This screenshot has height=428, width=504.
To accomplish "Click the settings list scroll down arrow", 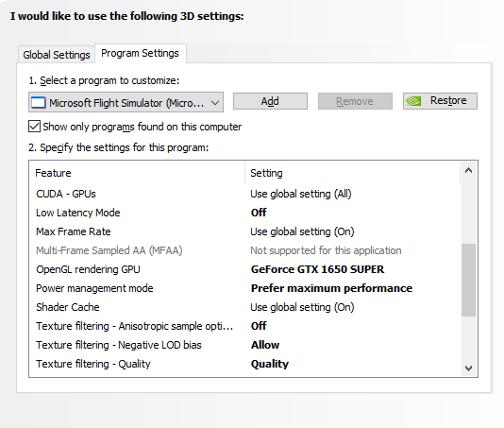I will [x=469, y=368].
